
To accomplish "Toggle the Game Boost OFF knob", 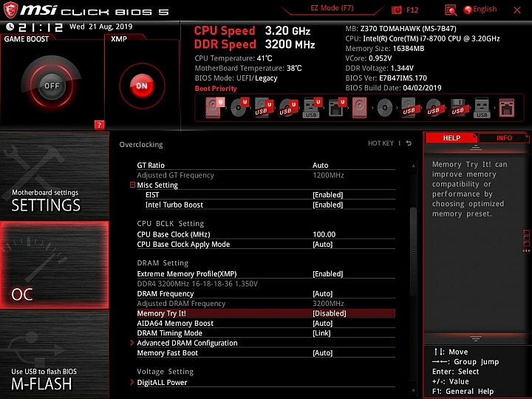I will pyautogui.click(x=52, y=86).
